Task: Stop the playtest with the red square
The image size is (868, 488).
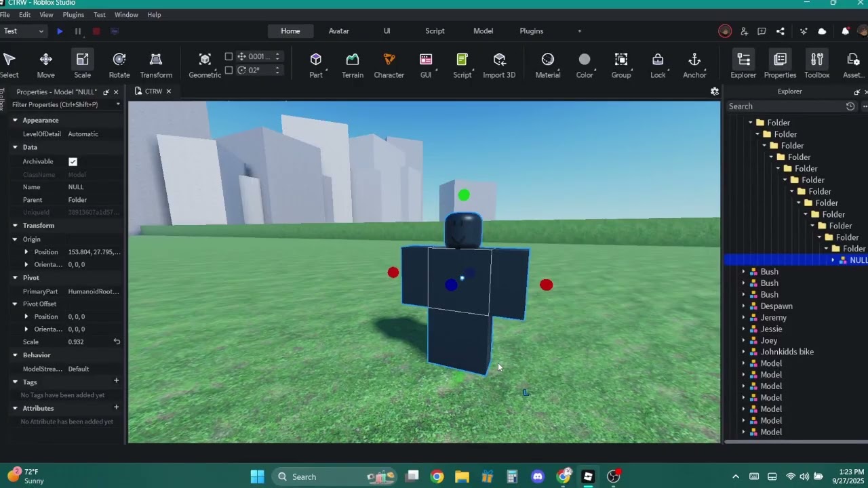Action: click(x=96, y=31)
